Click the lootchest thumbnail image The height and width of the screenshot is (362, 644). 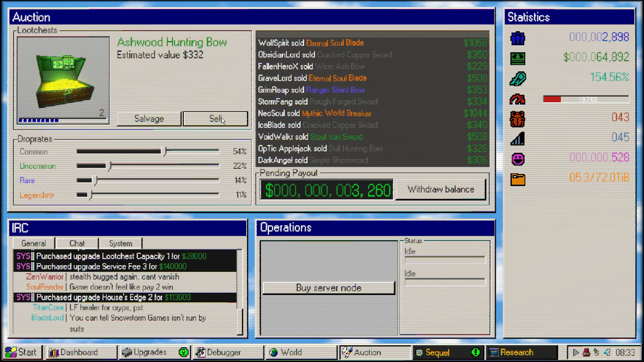pyautogui.click(x=63, y=79)
